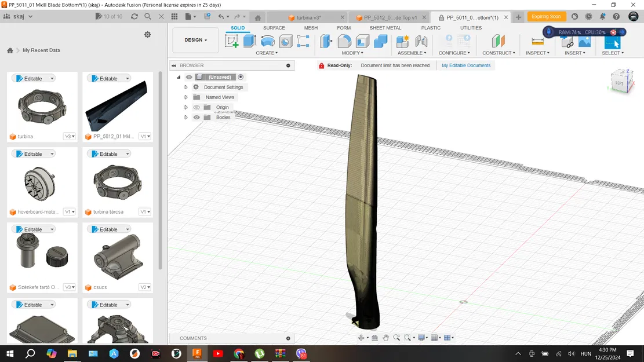Open the skaj team dropdown
The image size is (644, 362).
pos(18,16)
